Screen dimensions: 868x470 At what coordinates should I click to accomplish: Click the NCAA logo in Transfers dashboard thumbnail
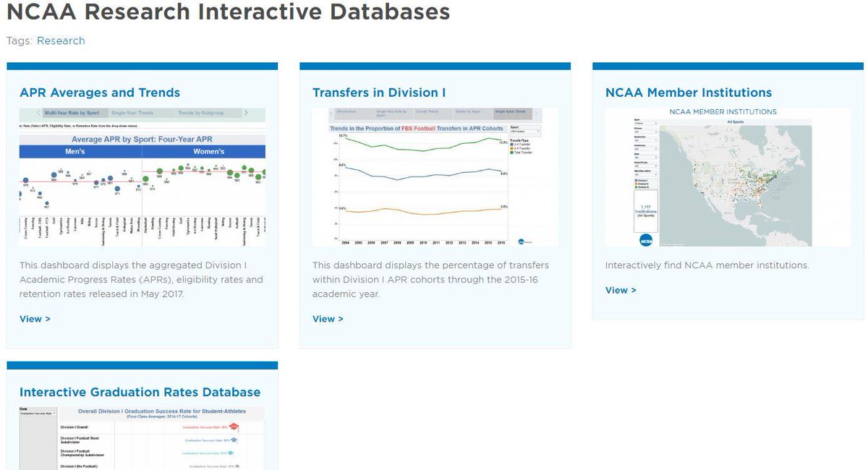(521, 241)
